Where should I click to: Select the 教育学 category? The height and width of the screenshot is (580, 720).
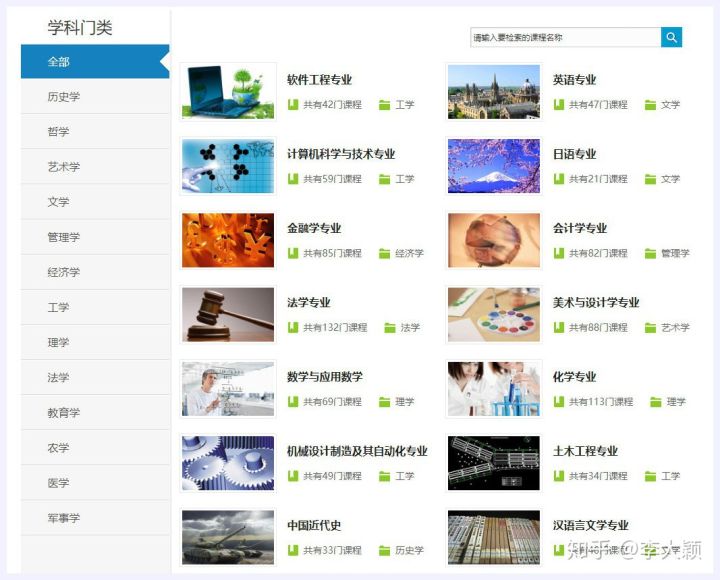click(95, 413)
